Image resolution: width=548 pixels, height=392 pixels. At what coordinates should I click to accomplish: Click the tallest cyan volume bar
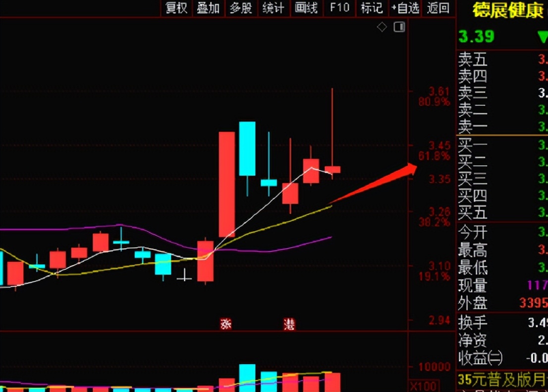pyautogui.click(x=247, y=378)
